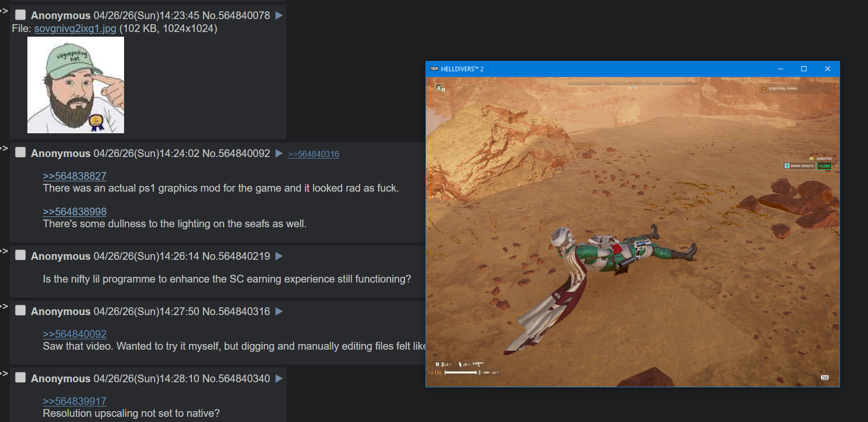The image size is (868, 422).
Task: Click the Tab key prompt in game
Action: (825, 378)
